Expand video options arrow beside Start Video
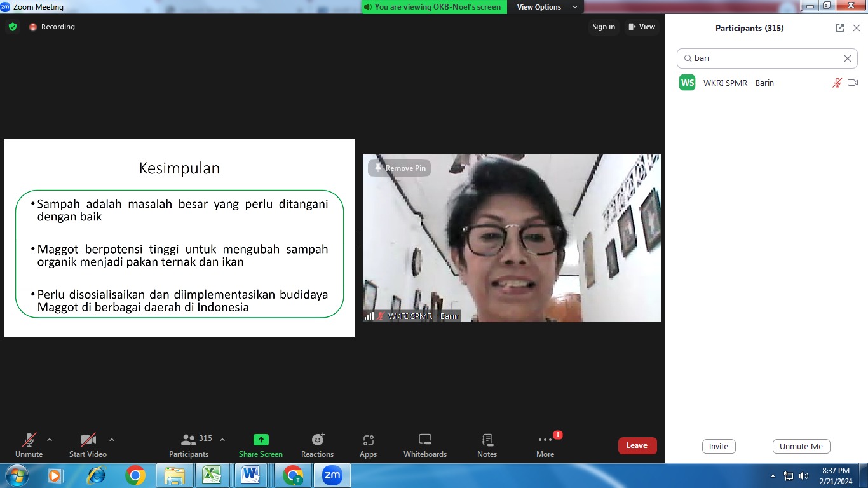868x488 pixels. (112, 440)
